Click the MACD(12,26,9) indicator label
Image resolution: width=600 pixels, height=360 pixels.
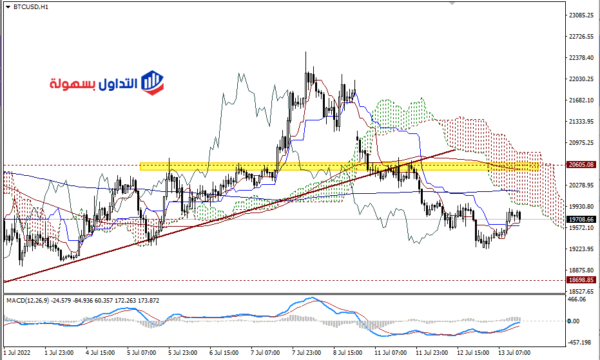(28, 301)
